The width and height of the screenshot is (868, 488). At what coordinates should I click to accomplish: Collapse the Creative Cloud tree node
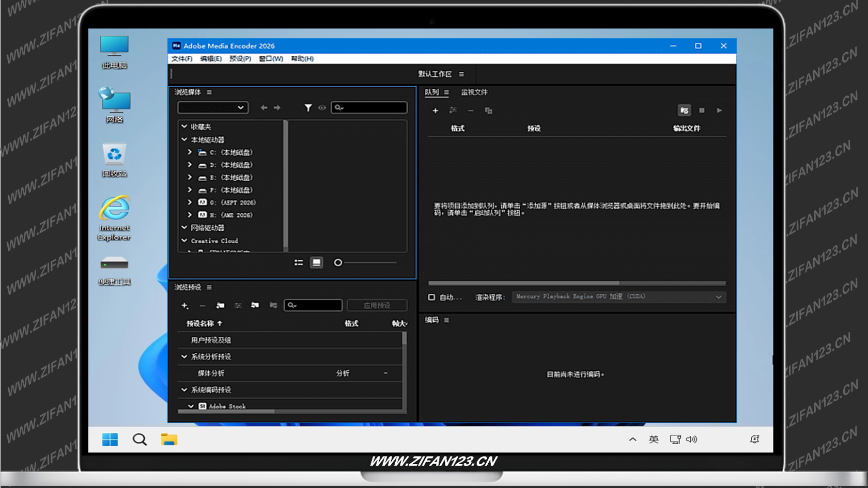click(x=184, y=240)
